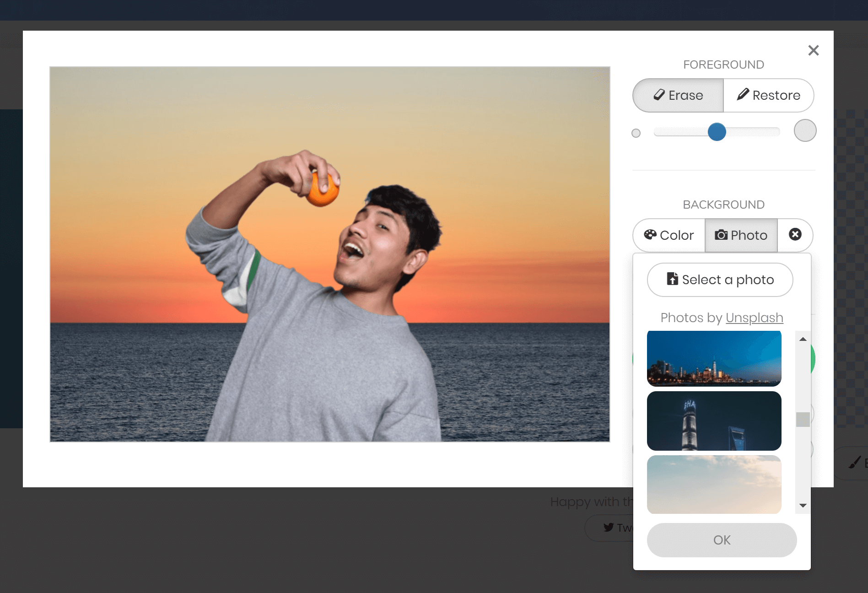Screen dimensions: 868x593
Task: Choose the city skyline background thumbnail
Action: tap(714, 358)
